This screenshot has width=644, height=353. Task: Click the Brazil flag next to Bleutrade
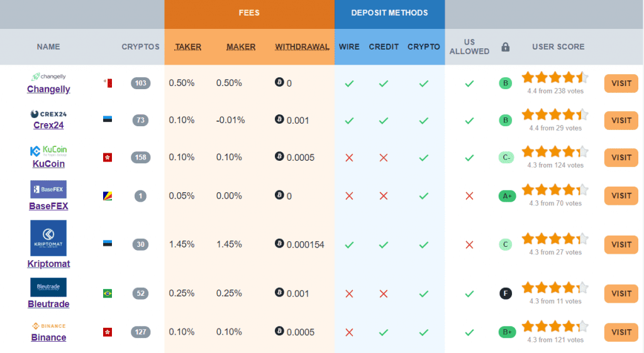pyautogui.click(x=108, y=293)
